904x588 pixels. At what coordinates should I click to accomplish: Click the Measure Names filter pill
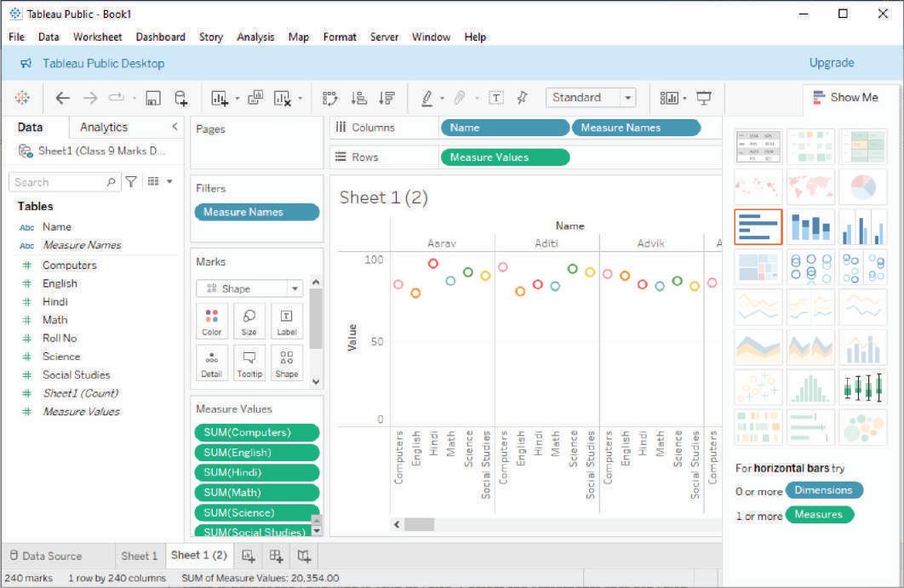coord(257,212)
